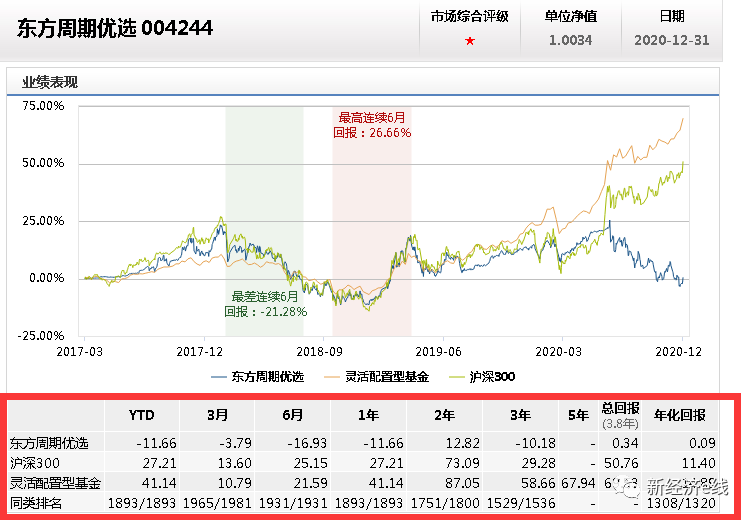This screenshot has height=520, width=753.
Task: Click the 沪深300 YTD value 27.21
Action: tap(159, 463)
